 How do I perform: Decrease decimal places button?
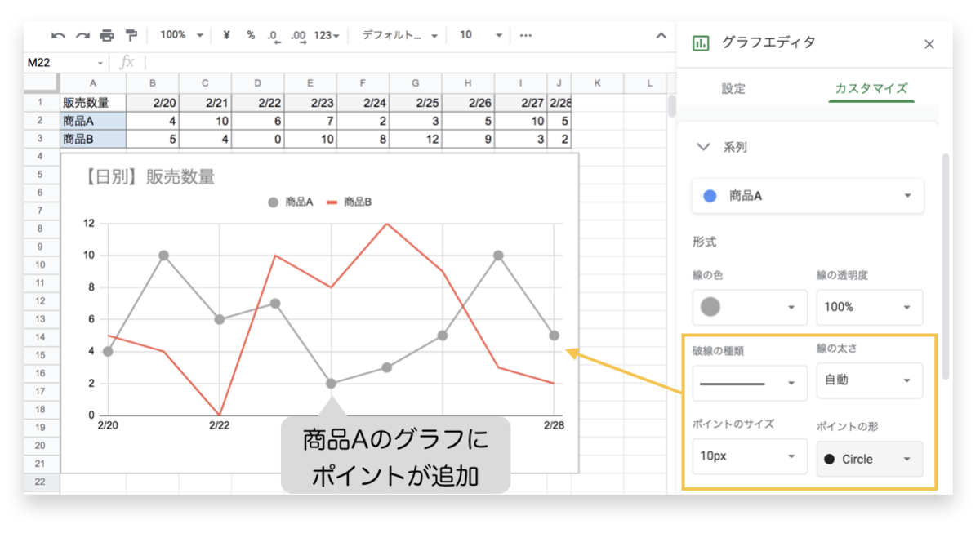point(274,36)
